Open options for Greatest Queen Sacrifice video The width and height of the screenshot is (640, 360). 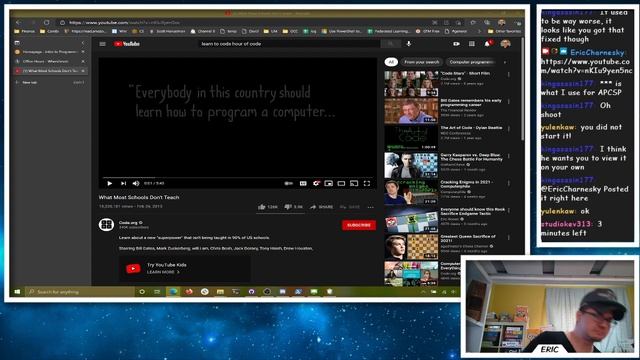pyautogui.click(x=509, y=238)
